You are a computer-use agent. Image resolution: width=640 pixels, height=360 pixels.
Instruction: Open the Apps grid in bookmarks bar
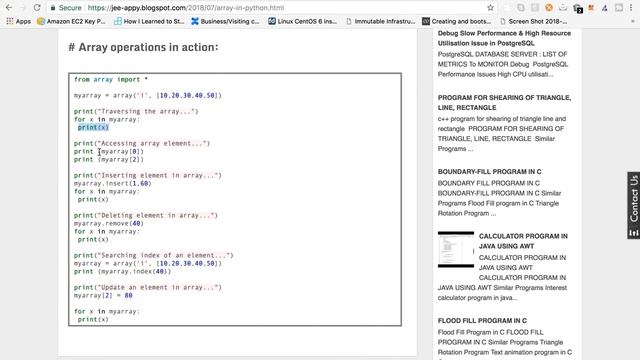(18, 21)
